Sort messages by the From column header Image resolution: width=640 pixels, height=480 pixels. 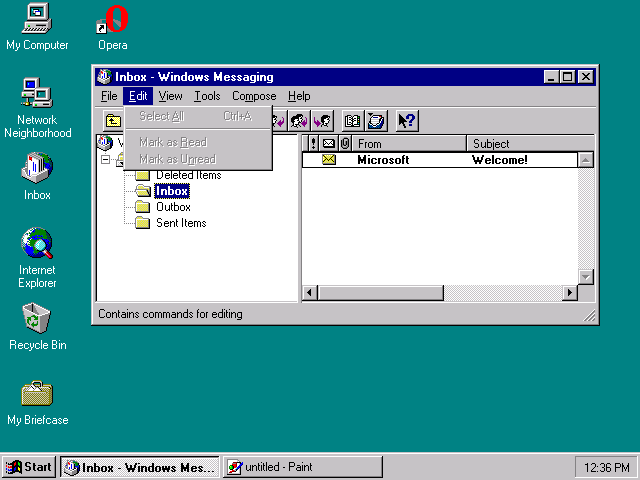point(409,144)
